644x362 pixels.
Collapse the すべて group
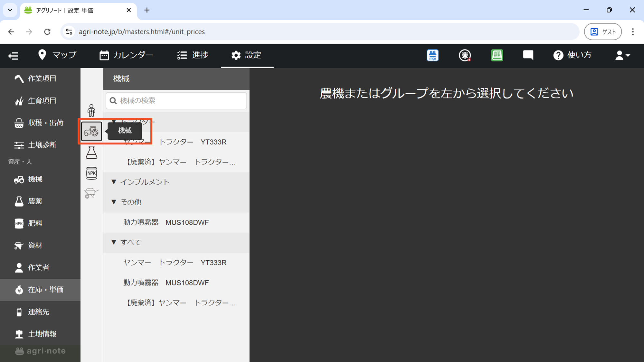pos(176,242)
